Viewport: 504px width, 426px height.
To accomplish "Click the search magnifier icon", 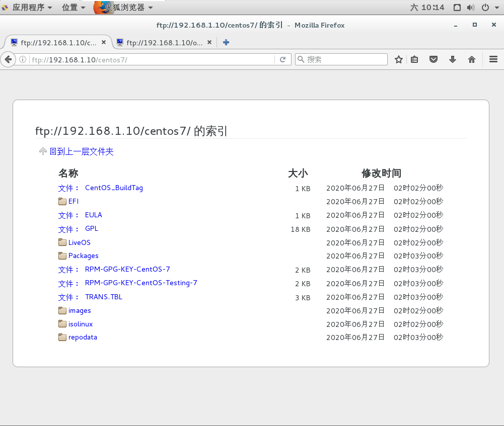I will 301,59.
